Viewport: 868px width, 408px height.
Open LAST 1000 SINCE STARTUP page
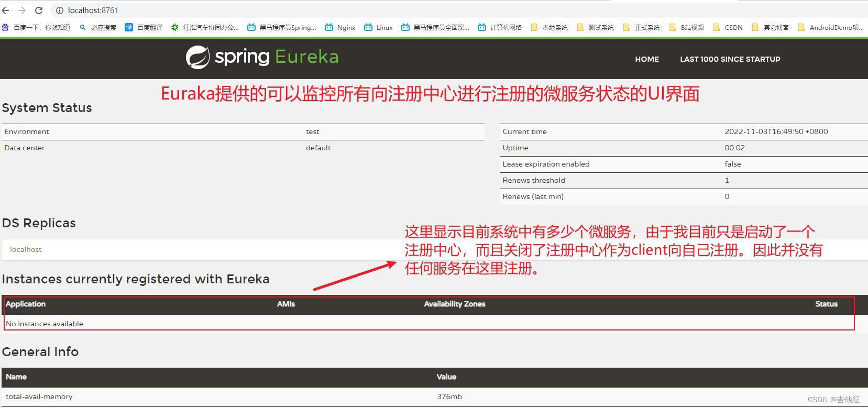click(730, 59)
